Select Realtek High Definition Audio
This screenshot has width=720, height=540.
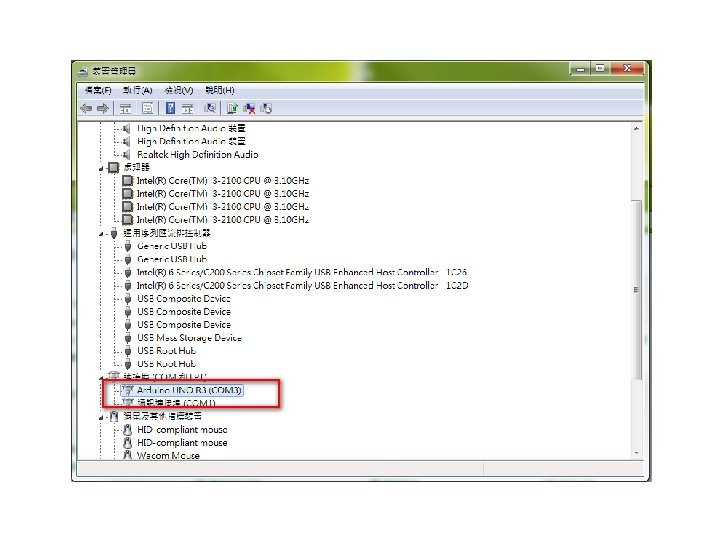(198, 155)
